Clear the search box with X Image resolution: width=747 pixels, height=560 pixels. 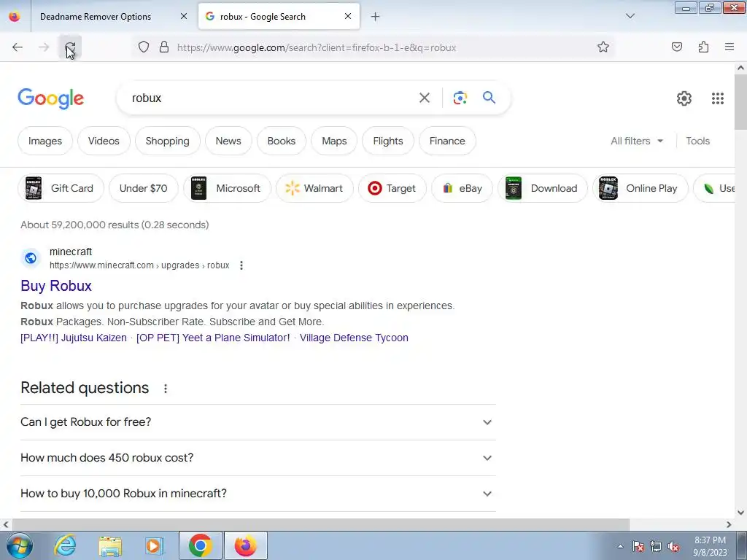(424, 98)
